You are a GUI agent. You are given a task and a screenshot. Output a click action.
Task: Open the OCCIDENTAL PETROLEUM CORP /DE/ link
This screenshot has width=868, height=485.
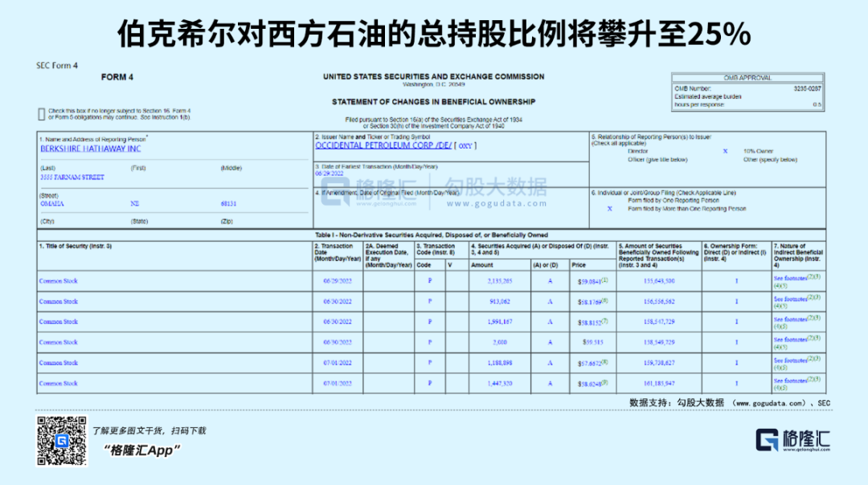pyautogui.click(x=383, y=145)
